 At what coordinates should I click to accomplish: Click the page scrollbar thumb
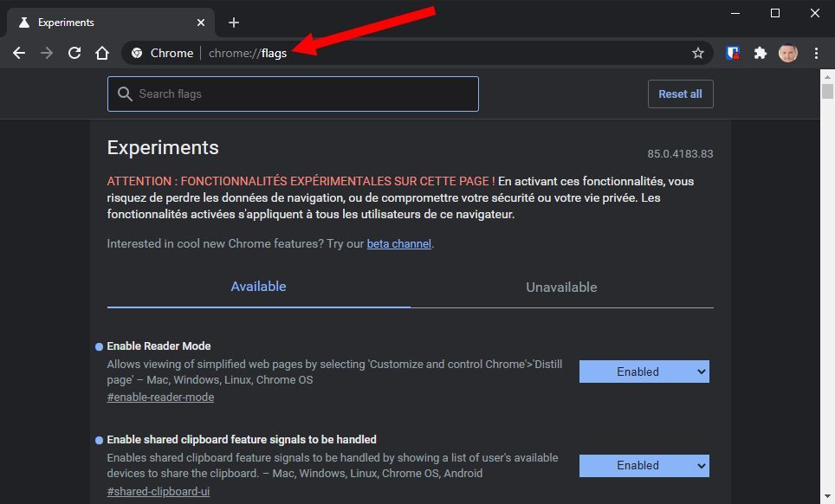827,90
